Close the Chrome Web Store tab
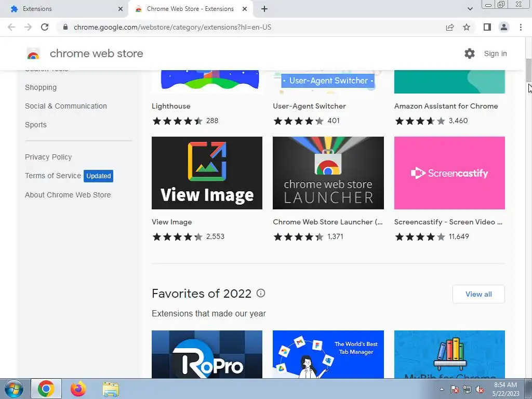The width and height of the screenshot is (532, 399). (245, 9)
